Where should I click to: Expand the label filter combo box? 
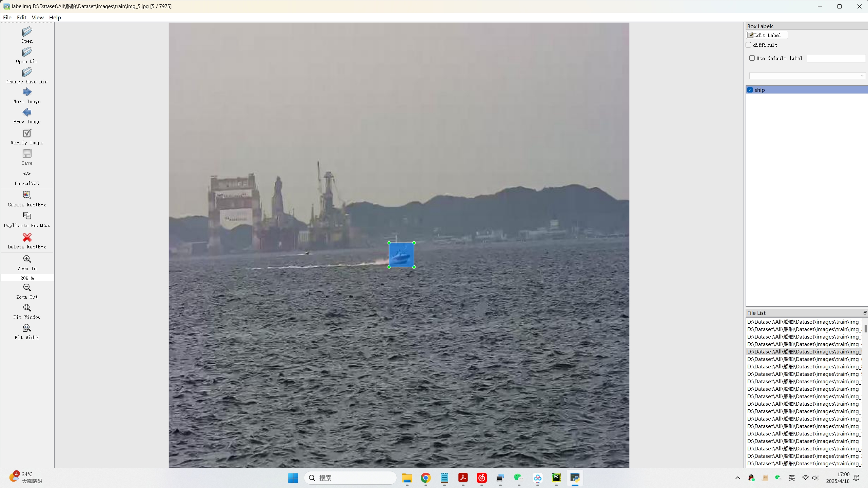[807, 76]
